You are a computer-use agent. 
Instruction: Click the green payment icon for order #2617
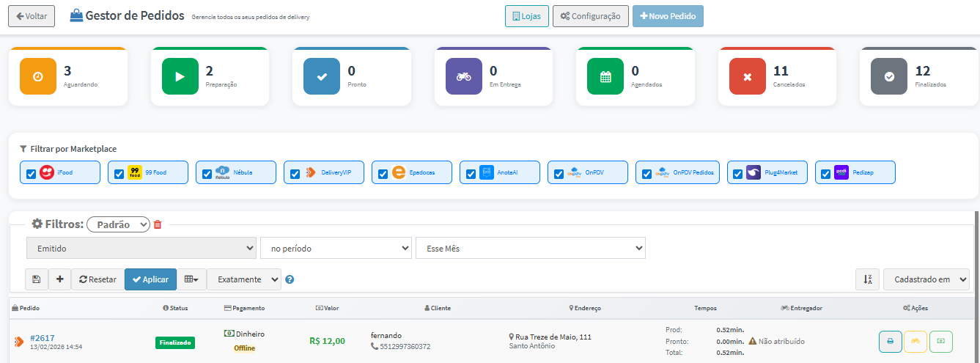(940, 341)
